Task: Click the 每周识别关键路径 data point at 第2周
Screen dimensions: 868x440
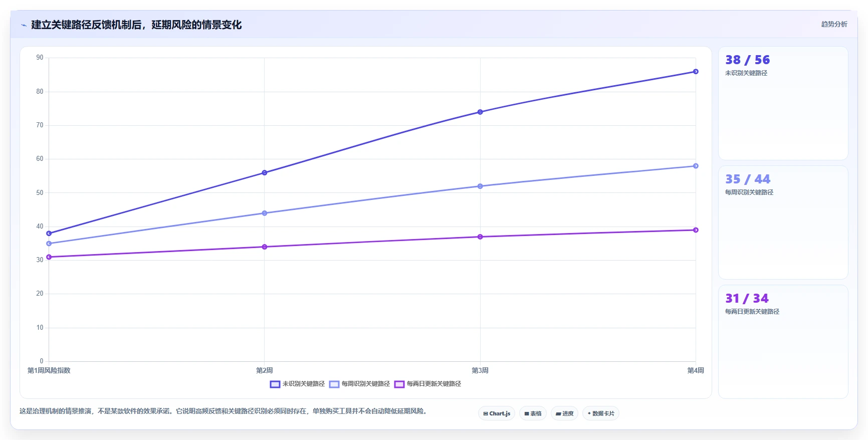Action: 265,213
